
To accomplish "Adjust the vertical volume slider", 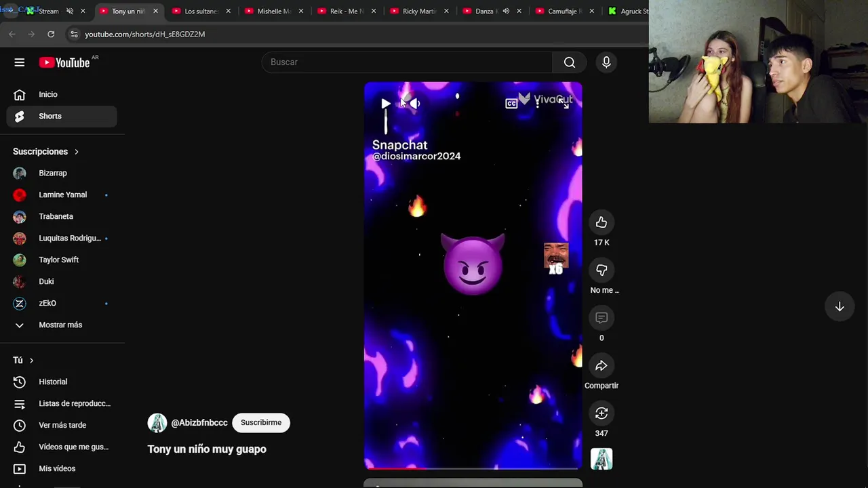I will 386,122.
